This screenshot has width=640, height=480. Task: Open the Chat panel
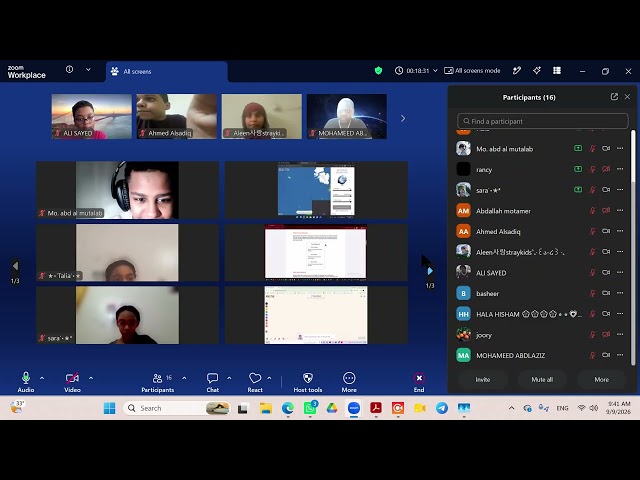coord(213,382)
